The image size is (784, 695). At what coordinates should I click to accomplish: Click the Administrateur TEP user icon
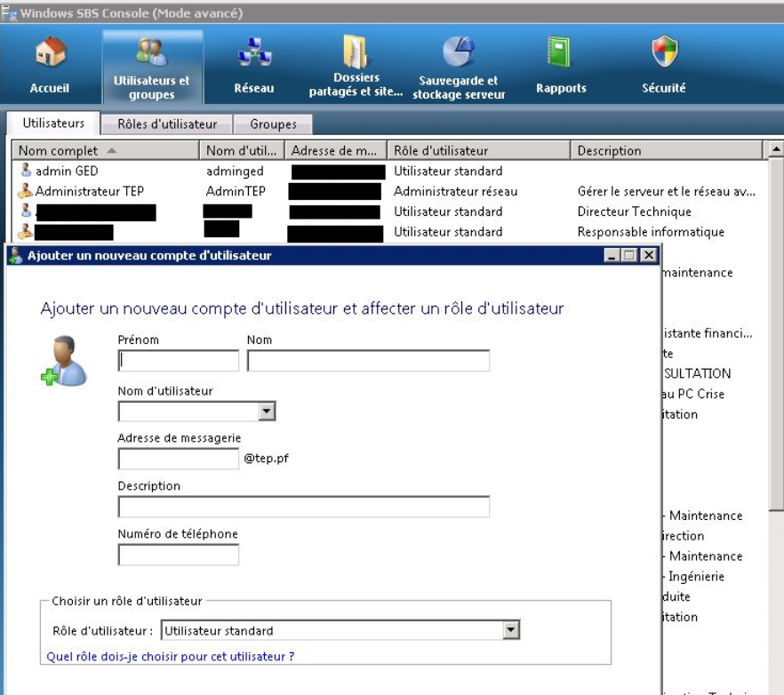[x=26, y=190]
